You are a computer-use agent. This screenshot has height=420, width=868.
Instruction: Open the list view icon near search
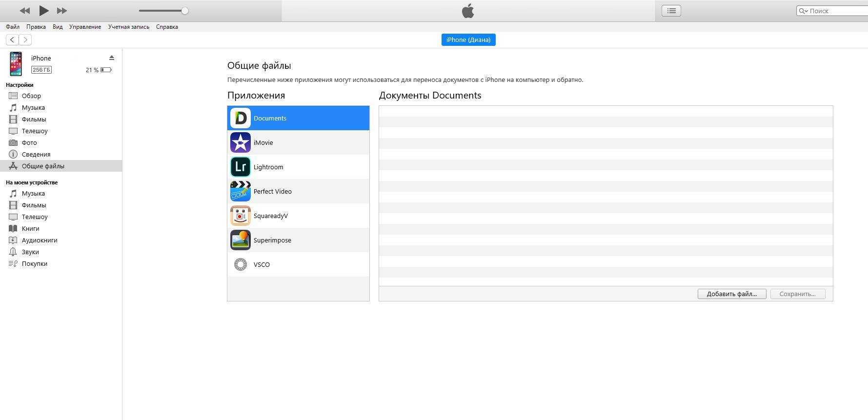point(671,11)
